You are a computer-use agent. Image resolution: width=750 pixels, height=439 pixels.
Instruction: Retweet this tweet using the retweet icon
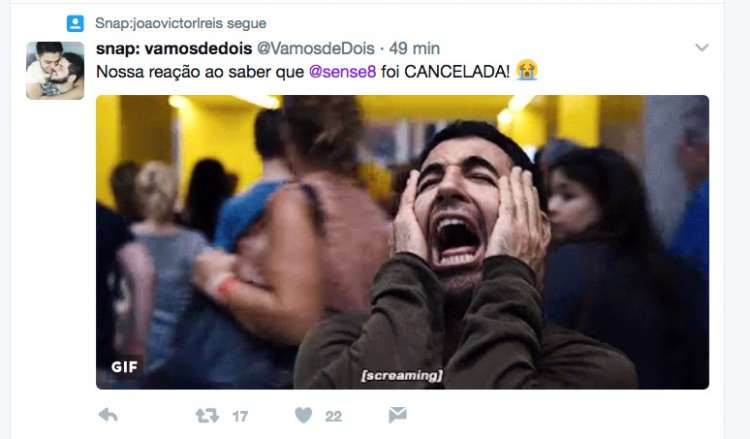207,416
